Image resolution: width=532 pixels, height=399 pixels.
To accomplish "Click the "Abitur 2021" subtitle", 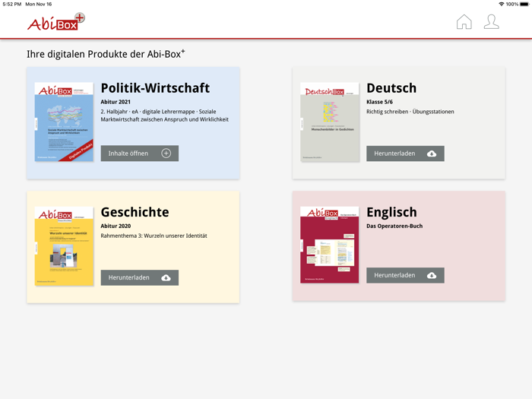I will pyautogui.click(x=116, y=102).
